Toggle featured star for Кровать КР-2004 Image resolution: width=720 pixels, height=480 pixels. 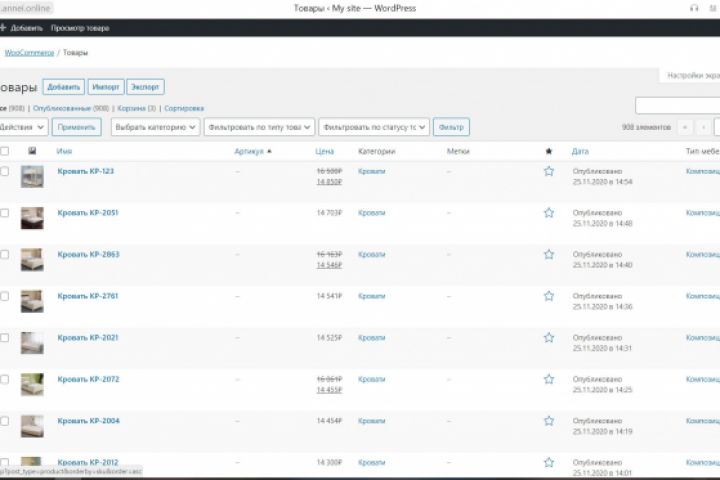549,421
